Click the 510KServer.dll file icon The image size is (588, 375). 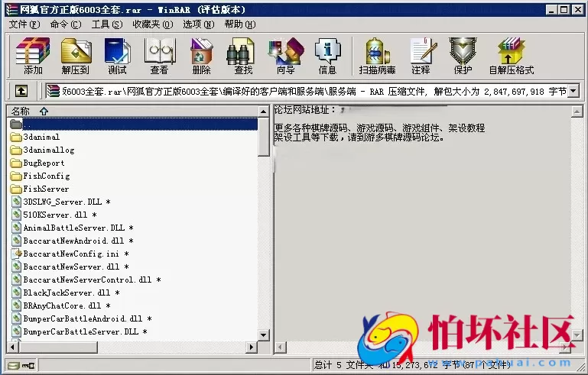[x=17, y=215]
